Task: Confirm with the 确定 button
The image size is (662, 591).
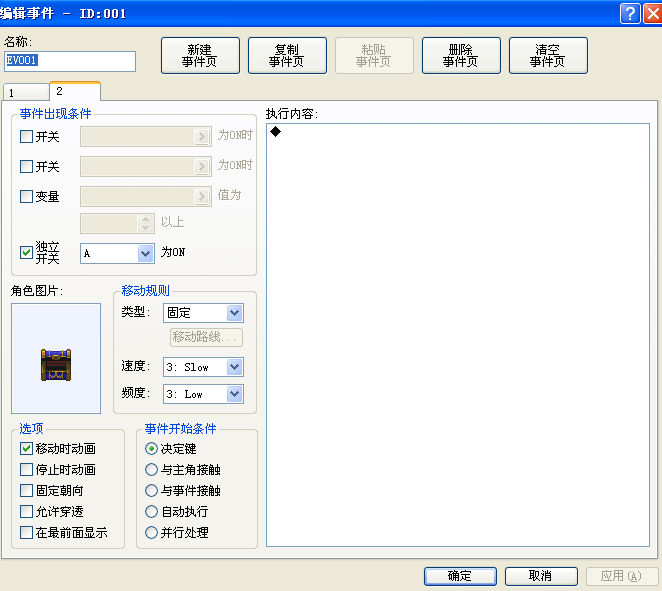Action: [460, 576]
